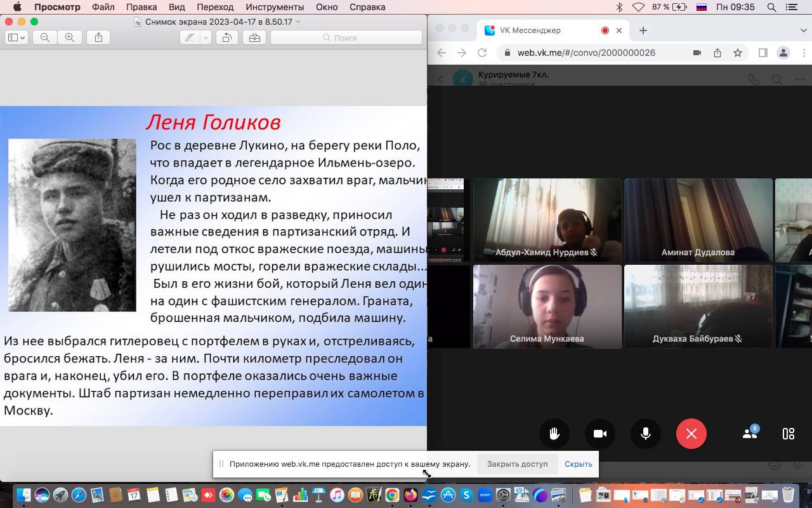
Task: Zoom in the image in Preview
Action: pyautogui.click(x=70, y=38)
